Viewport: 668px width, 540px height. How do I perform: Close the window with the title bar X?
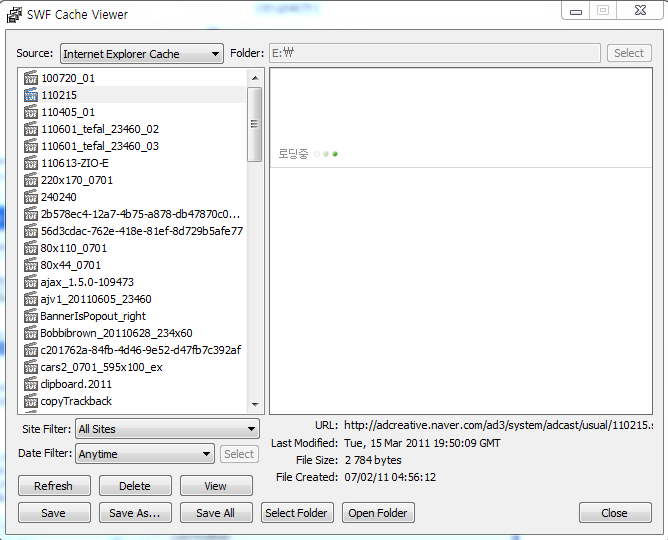coord(640,11)
